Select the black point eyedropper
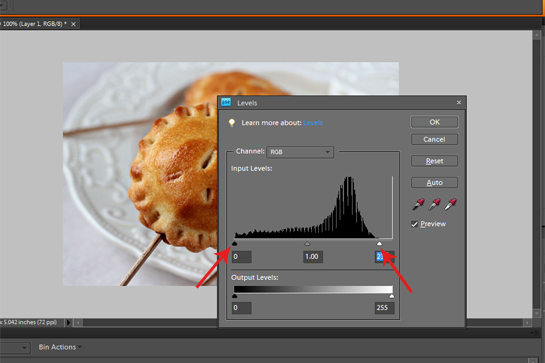This screenshot has height=363, width=545. click(x=418, y=204)
